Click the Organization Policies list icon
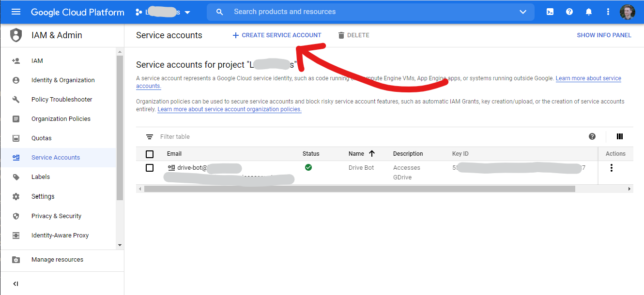 coord(16,119)
